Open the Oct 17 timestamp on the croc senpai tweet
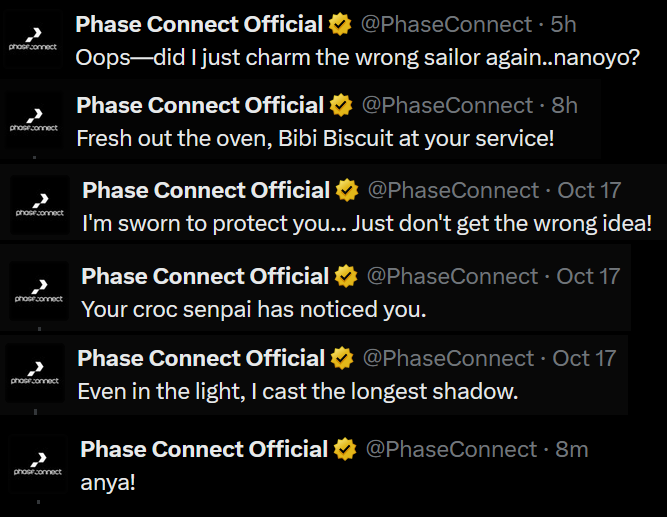Viewport: 667px width, 517px height. pos(588,276)
